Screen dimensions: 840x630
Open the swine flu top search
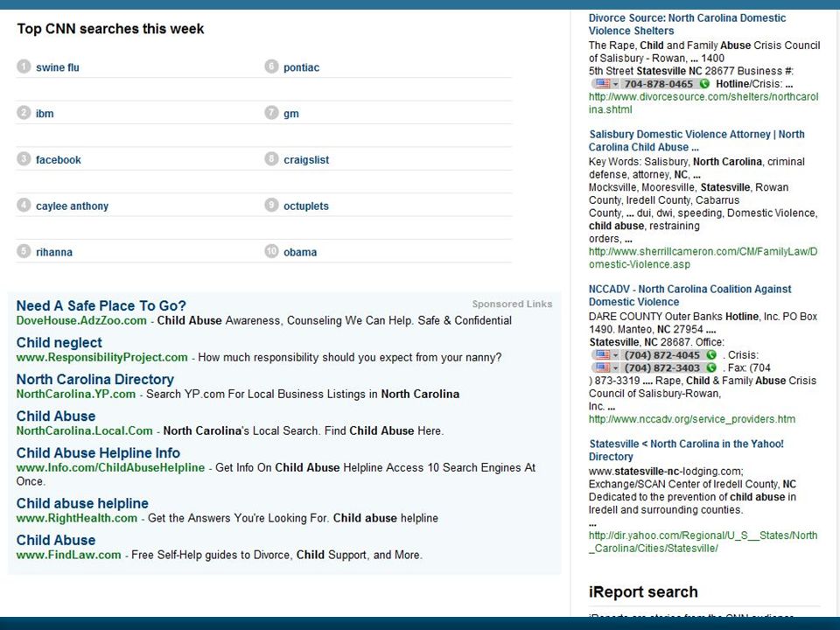tap(58, 67)
